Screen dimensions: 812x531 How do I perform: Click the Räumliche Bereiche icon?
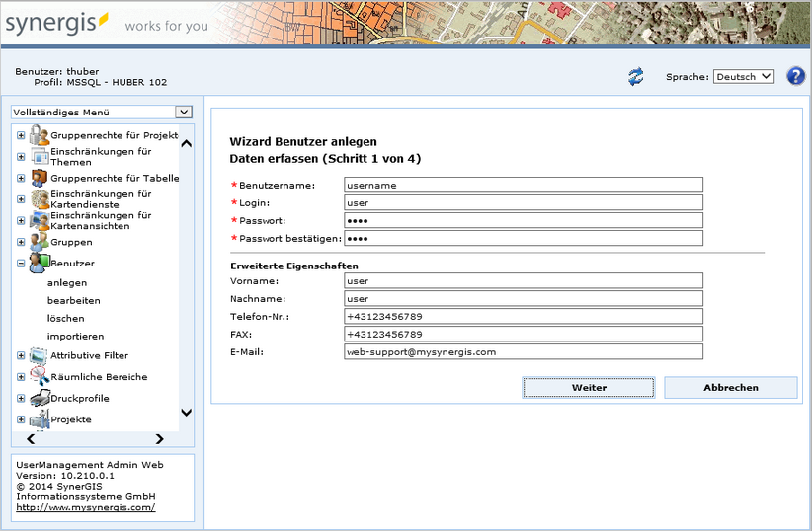(x=39, y=376)
